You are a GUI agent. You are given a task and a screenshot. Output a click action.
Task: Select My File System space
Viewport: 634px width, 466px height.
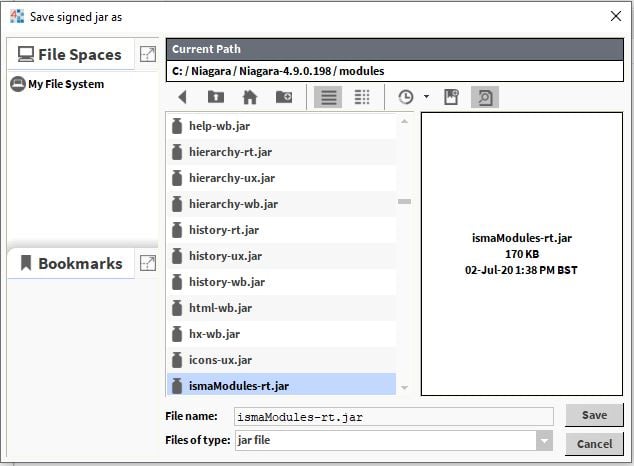[57, 84]
